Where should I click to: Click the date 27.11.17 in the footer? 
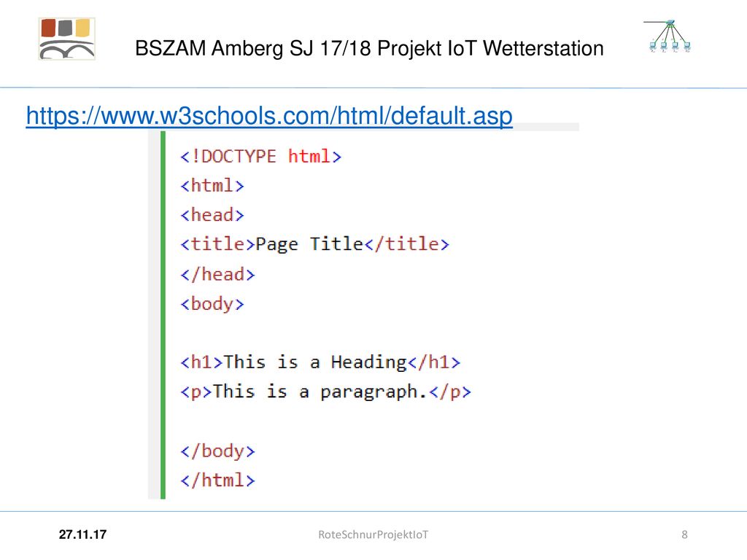click(83, 534)
